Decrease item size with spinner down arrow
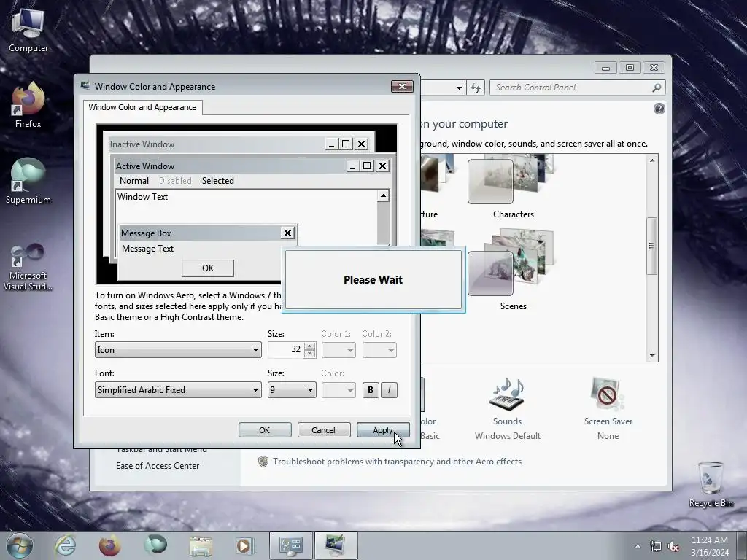 [309, 354]
